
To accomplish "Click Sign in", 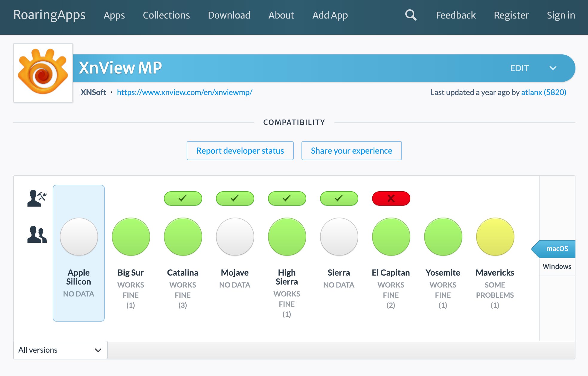I will pos(561,15).
